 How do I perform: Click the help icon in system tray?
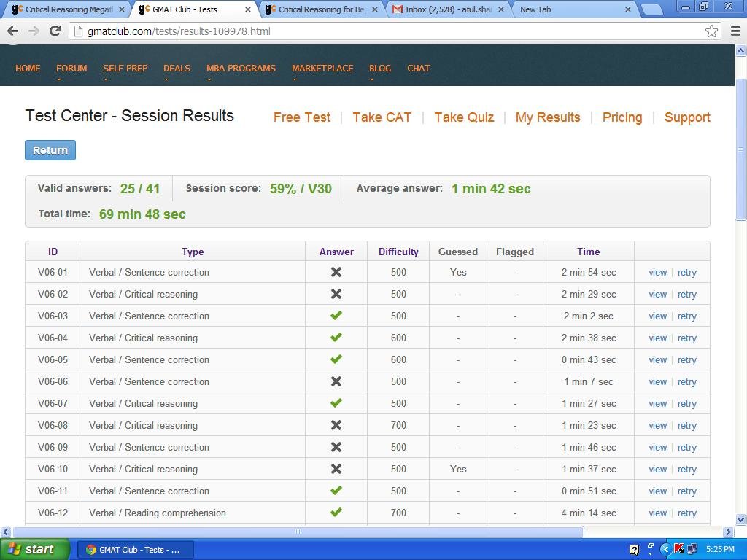[634, 549]
